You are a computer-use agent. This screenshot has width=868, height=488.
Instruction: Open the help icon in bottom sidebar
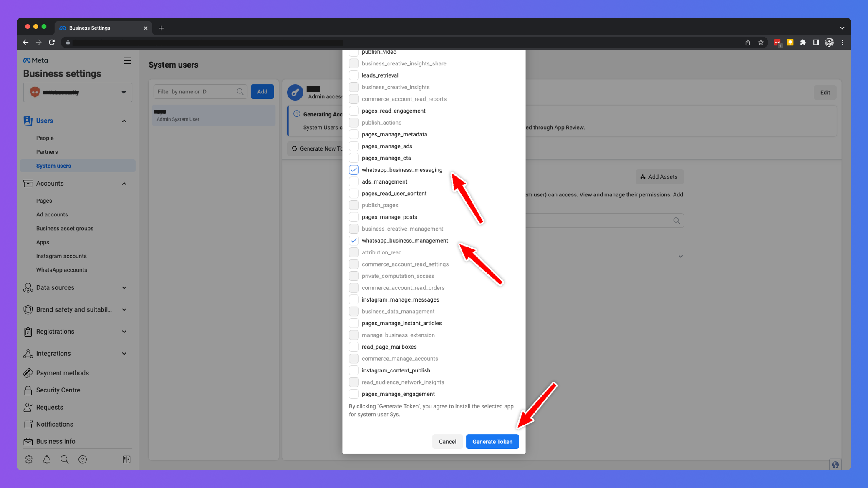point(83,459)
